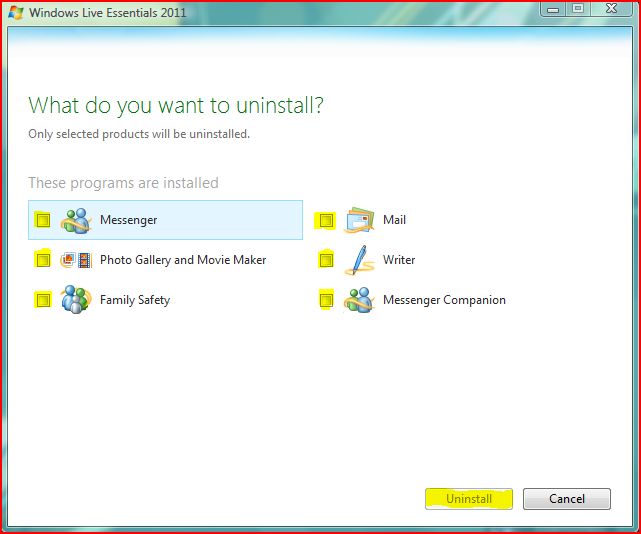Select the Messenger Companion label
641x534 pixels.
click(x=444, y=300)
